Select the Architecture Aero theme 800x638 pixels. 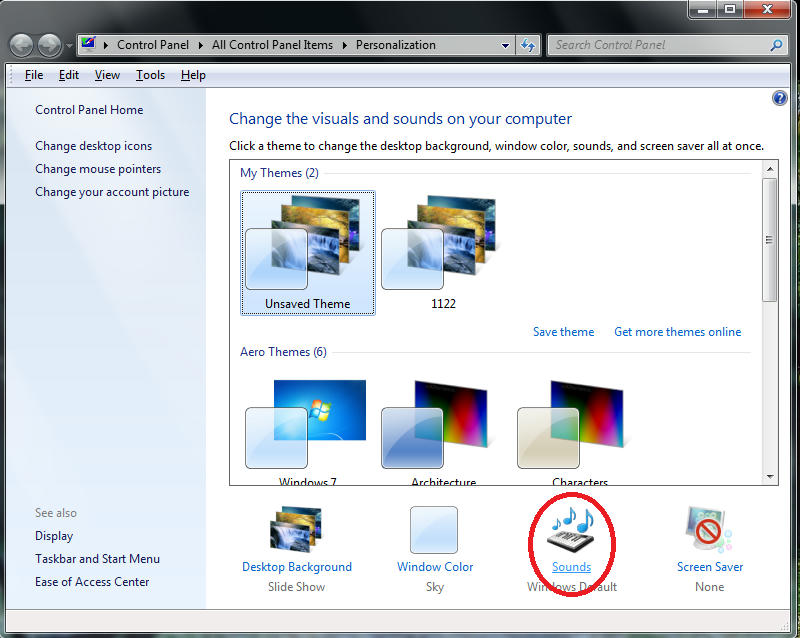443,432
